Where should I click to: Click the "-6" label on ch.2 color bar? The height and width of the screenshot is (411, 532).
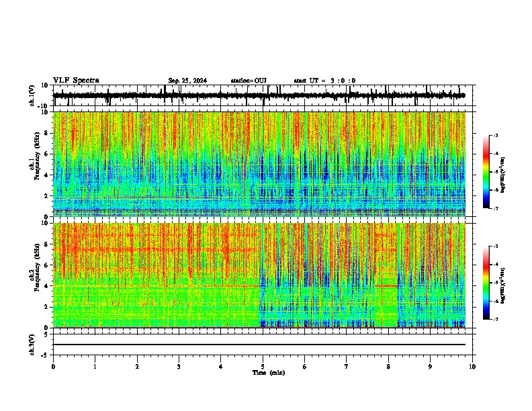496,301
